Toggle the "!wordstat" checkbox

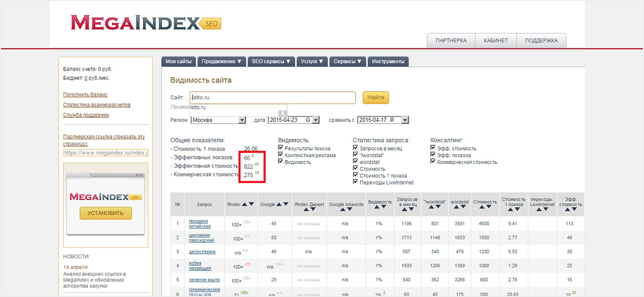point(355,155)
